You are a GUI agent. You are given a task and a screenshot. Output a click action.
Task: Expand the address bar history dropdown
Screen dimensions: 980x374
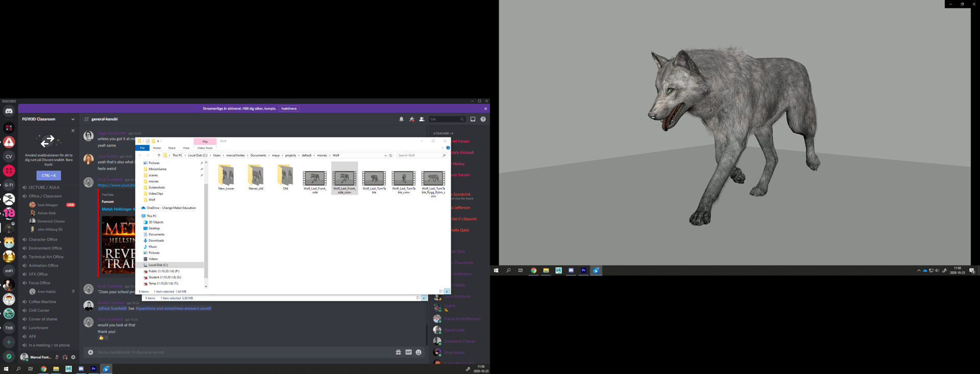tap(385, 155)
